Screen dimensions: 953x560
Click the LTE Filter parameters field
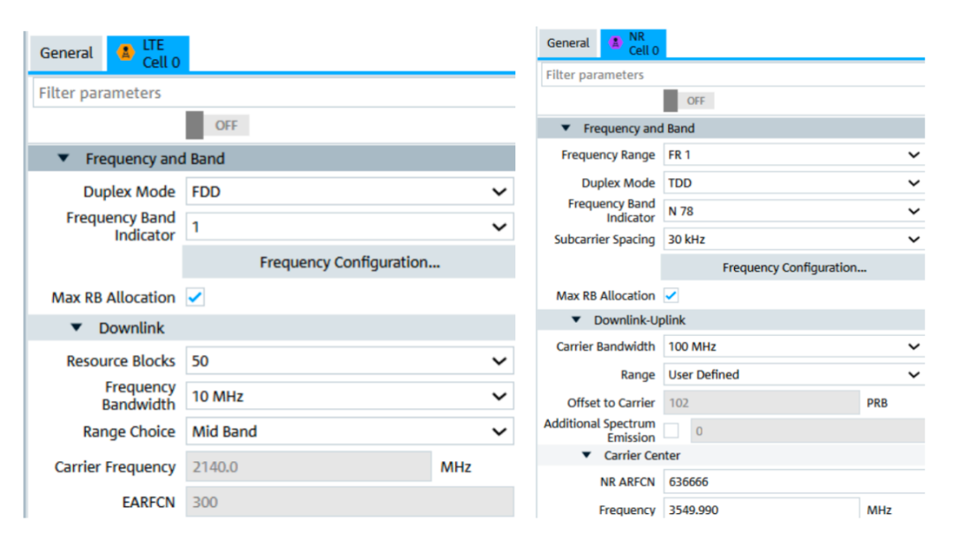click(x=274, y=93)
